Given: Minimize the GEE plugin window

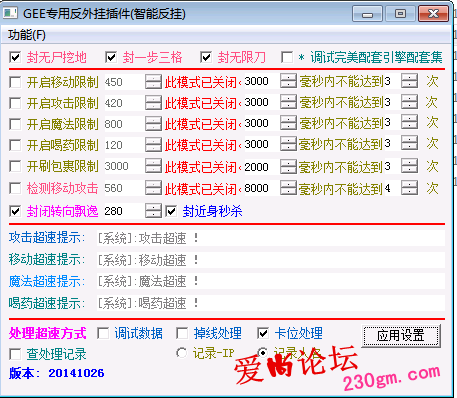Looking at the screenshot, I should tap(367, 14).
